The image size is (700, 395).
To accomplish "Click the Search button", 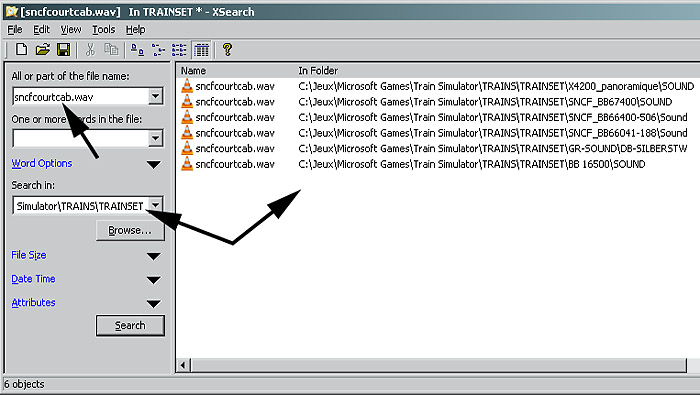I will pos(130,325).
